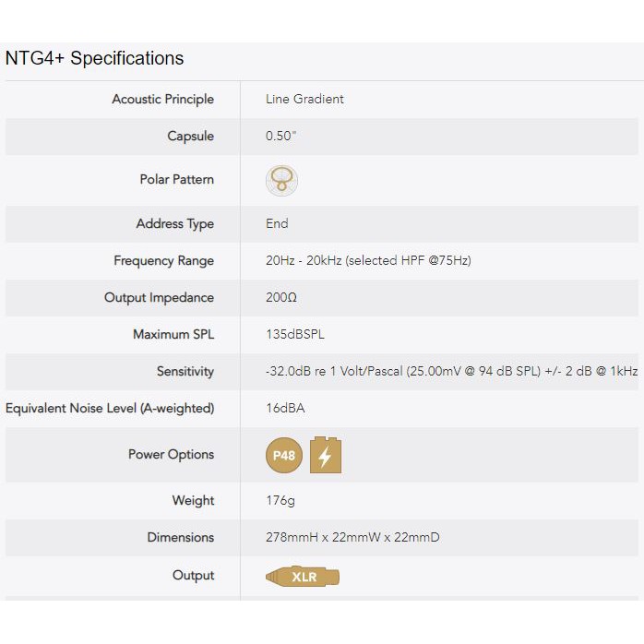Select the 20Hz - 20kHz frequency value

point(368,261)
